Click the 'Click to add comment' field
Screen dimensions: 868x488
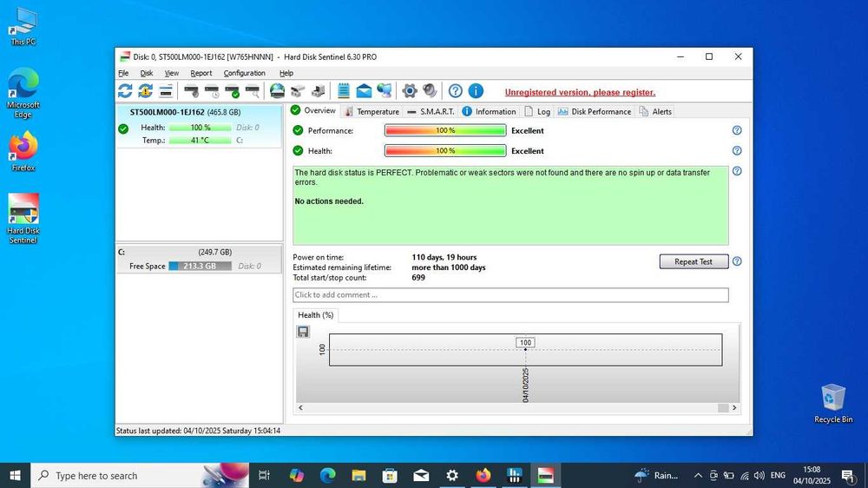[510, 294]
